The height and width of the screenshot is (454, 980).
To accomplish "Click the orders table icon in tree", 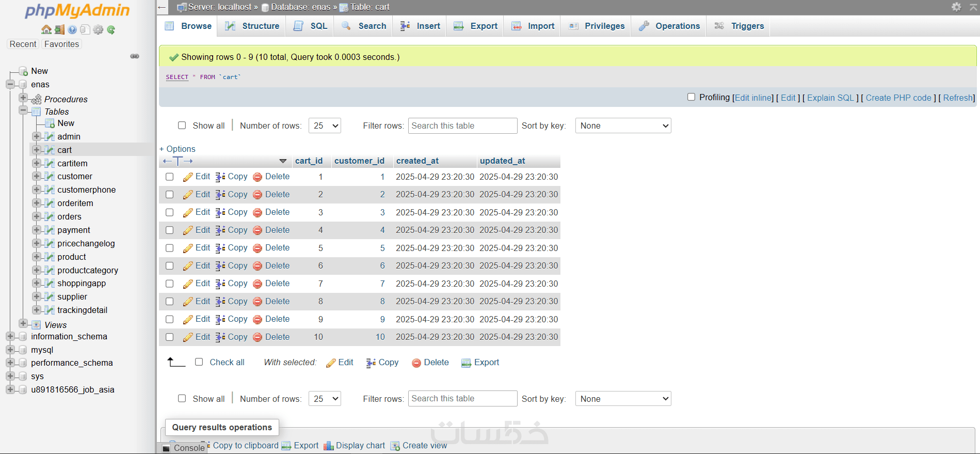I will [50, 216].
